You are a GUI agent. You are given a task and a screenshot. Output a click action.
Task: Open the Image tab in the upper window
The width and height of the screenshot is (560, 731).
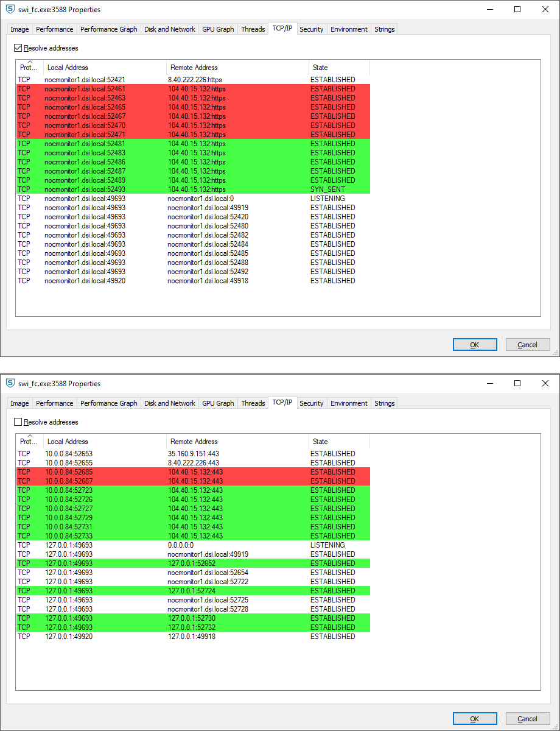[19, 29]
